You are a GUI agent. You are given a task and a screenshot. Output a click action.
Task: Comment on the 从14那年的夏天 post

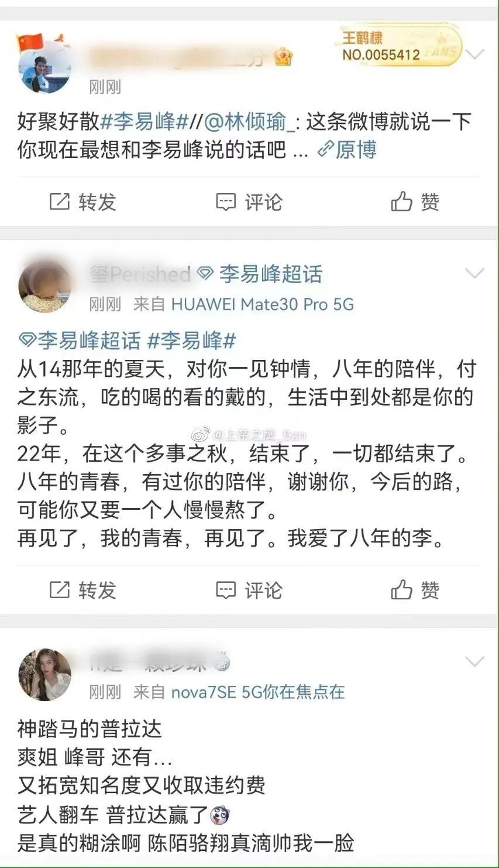249,590
